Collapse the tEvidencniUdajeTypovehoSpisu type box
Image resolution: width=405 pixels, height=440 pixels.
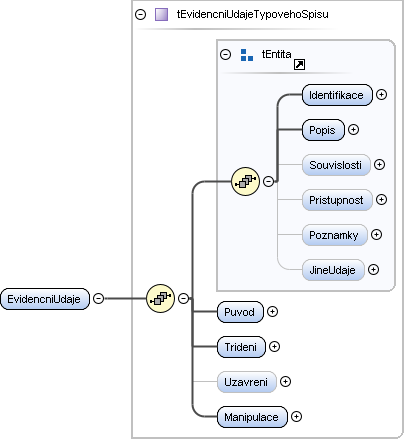140,15
